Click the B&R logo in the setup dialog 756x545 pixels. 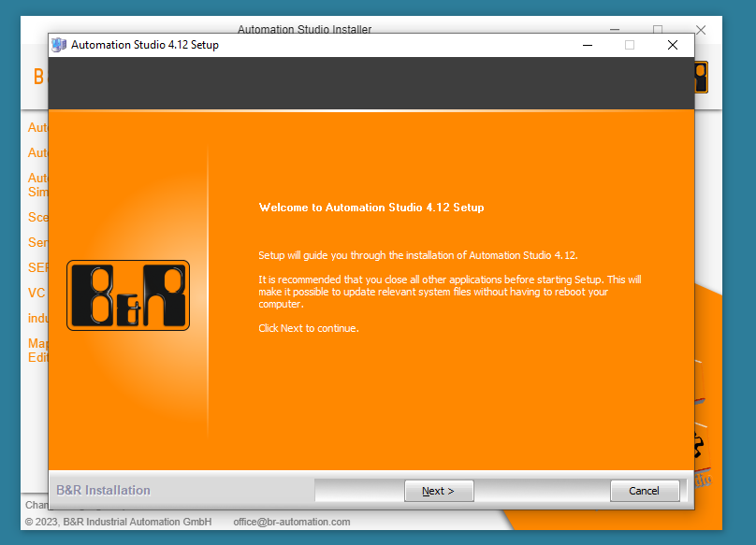click(x=128, y=295)
